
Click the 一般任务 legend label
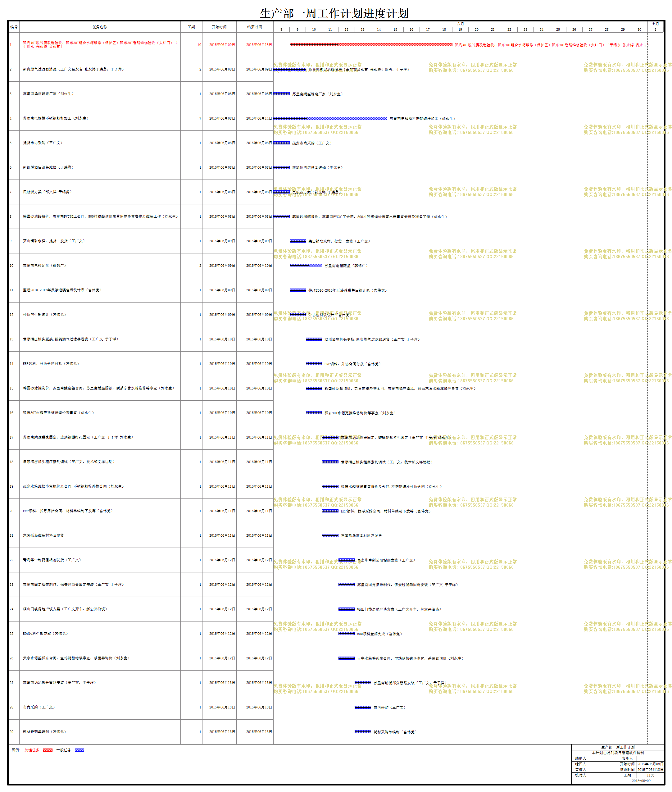tap(64, 750)
